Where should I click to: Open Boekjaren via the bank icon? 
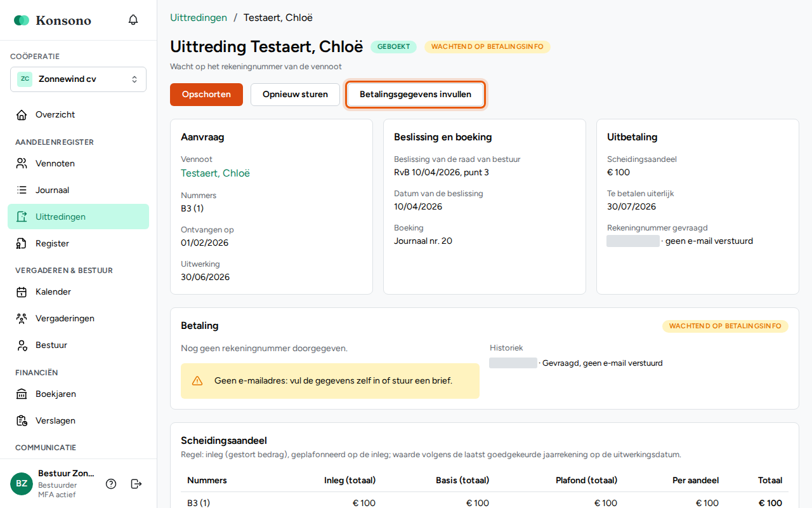[x=22, y=394]
